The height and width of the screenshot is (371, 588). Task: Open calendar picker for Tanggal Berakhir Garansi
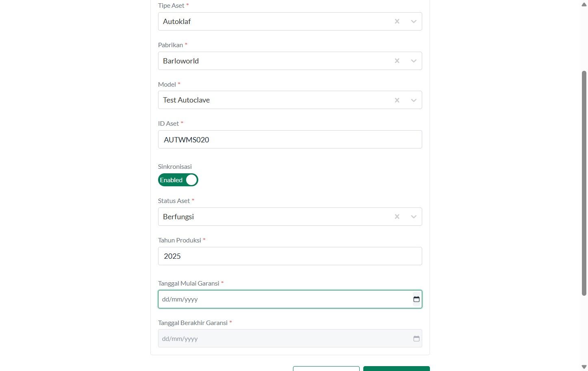point(417,339)
